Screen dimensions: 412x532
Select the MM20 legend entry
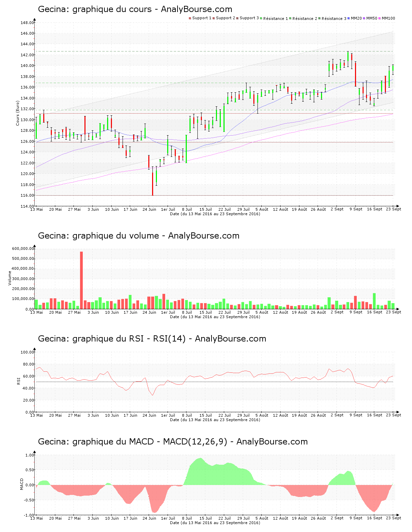(x=355, y=18)
